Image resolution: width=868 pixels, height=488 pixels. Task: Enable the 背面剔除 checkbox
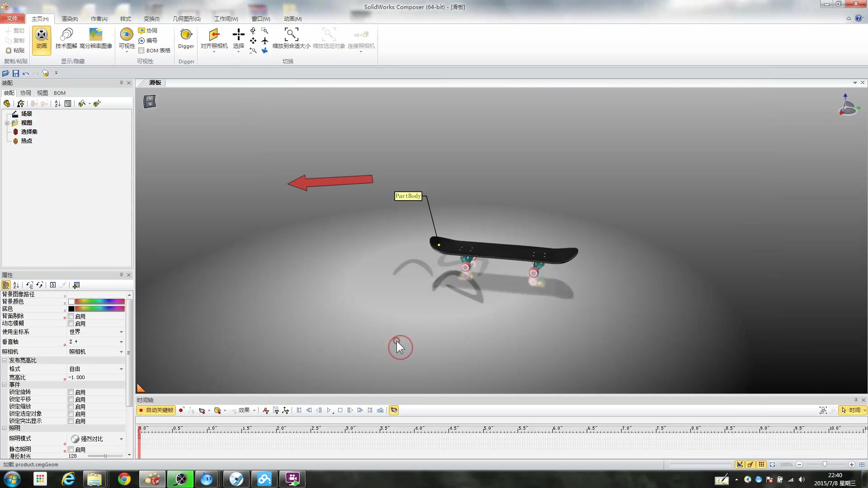pyautogui.click(x=71, y=316)
